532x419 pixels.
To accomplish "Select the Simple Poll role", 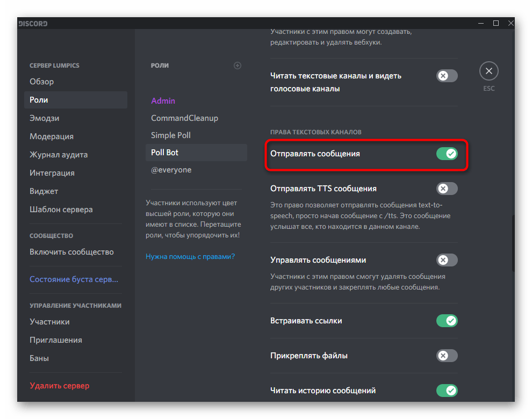I will tap(196, 135).
